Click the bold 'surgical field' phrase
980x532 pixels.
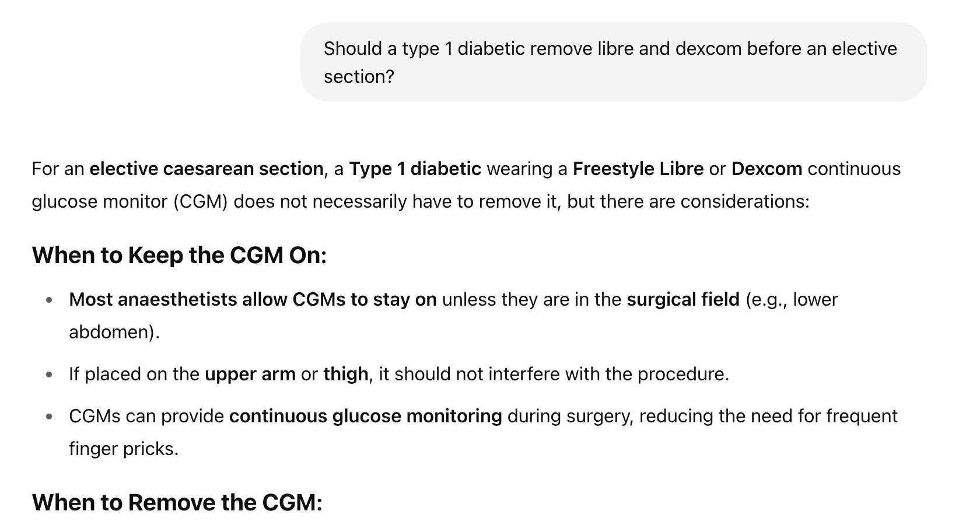coord(683,300)
